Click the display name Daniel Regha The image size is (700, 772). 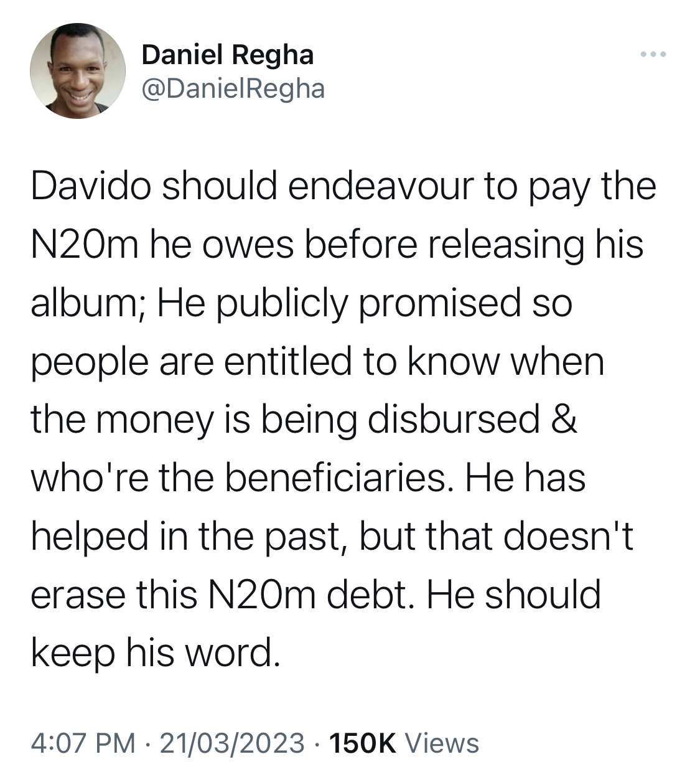click(x=228, y=55)
